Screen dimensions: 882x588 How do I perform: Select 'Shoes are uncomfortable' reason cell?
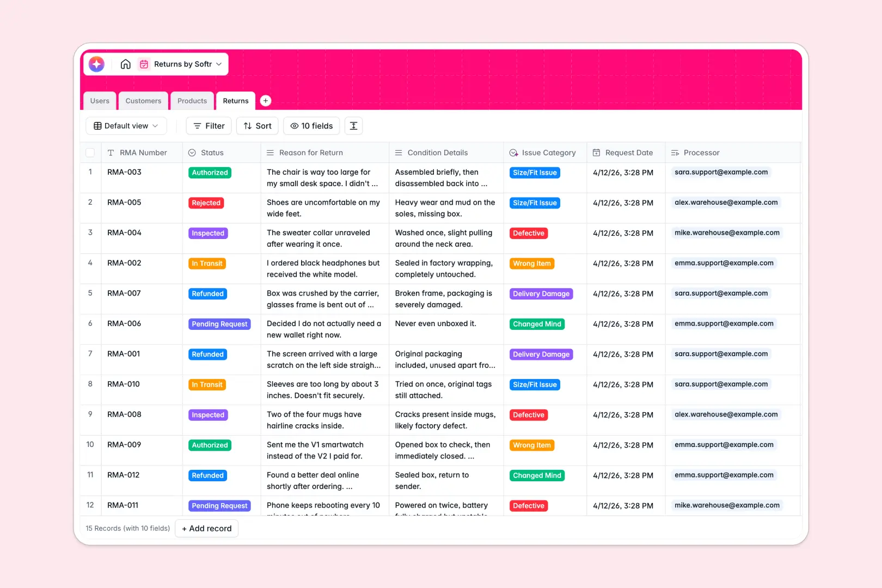pos(325,208)
